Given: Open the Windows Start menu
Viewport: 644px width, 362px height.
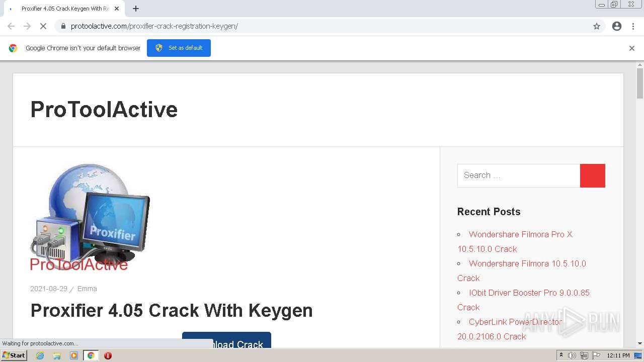Looking at the screenshot, I should [x=14, y=355].
